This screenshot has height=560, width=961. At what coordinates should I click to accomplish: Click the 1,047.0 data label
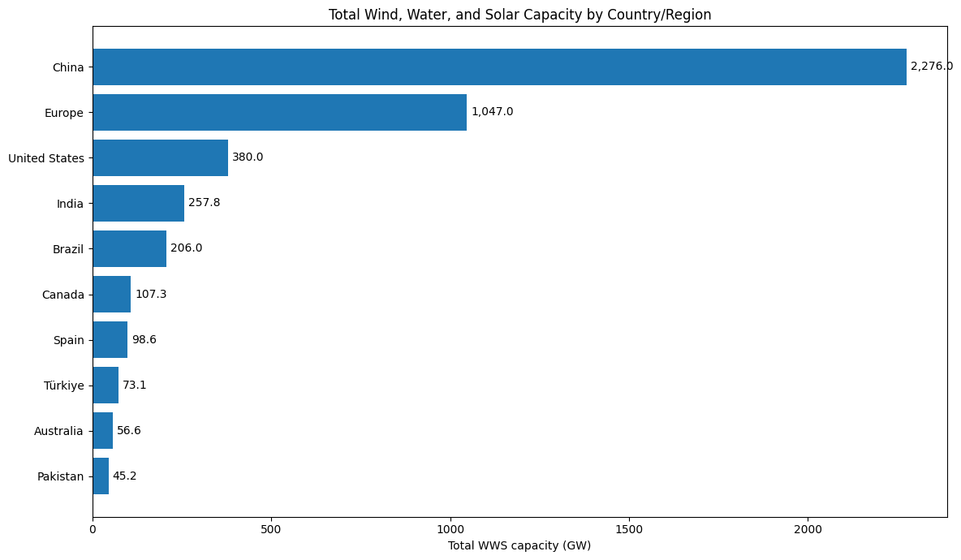[492, 112]
